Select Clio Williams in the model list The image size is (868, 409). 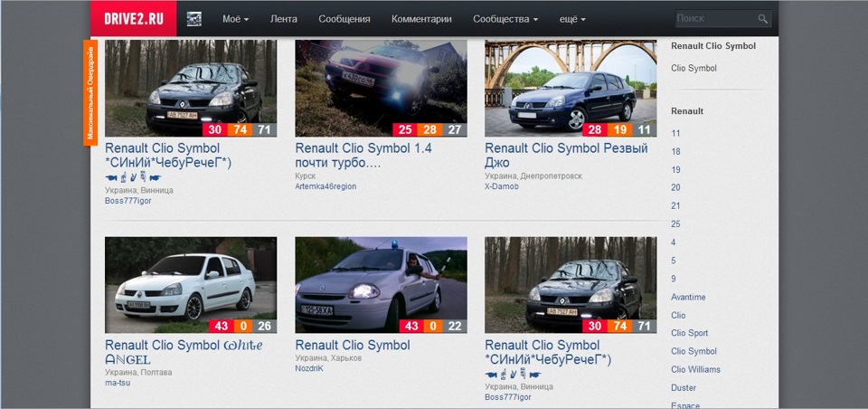[x=695, y=370]
